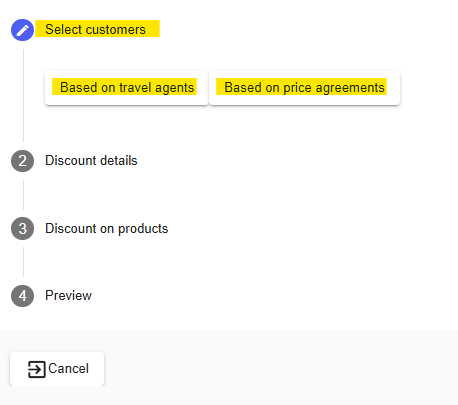Click connector line below Discount details
Image resolution: width=458 pixels, height=405 pixels.
point(23,195)
